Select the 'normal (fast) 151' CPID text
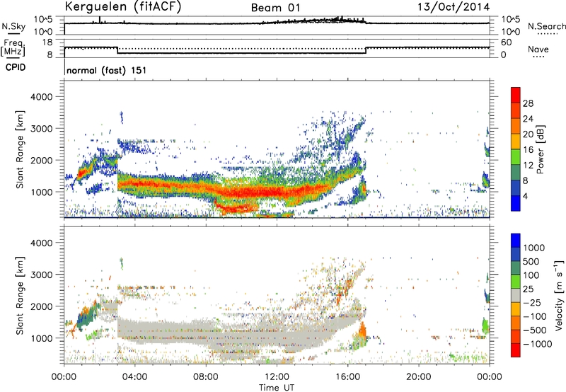Screen dimensions: 566x392 tap(107, 70)
